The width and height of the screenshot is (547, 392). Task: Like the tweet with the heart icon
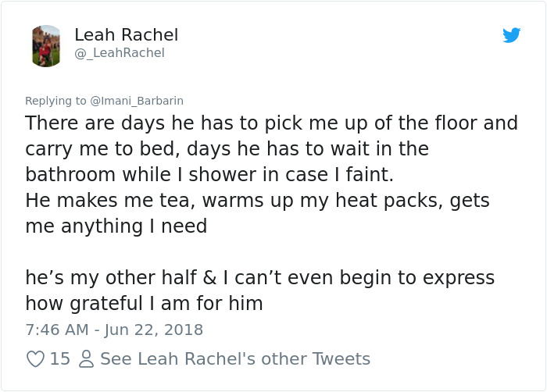point(35,359)
